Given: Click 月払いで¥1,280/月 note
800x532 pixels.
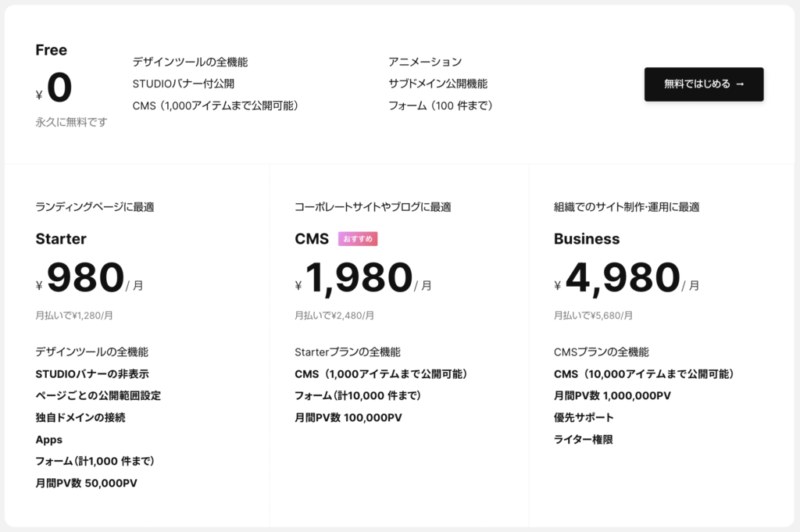Looking at the screenshot, I should pyautogui.click(x=74, y=316).
